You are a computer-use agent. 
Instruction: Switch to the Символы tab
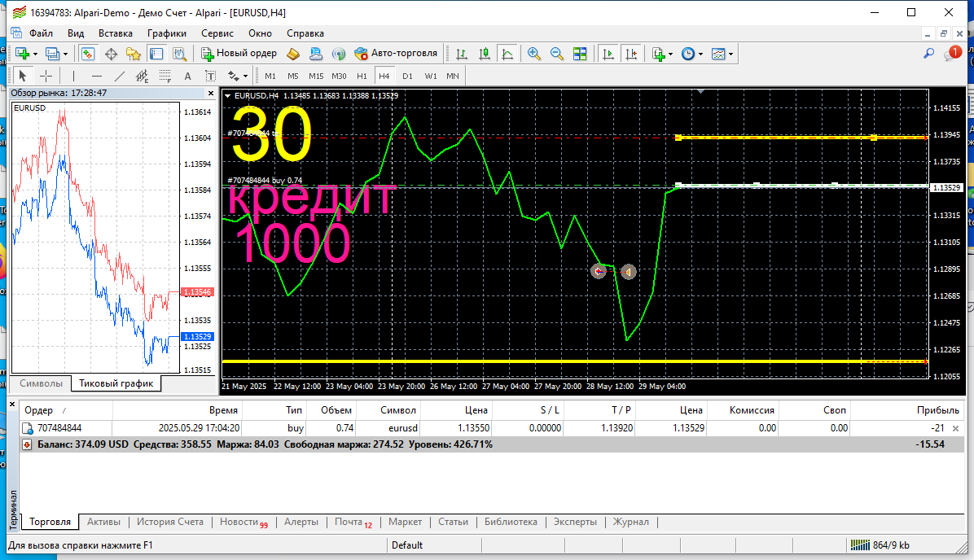tap(41, 383)
